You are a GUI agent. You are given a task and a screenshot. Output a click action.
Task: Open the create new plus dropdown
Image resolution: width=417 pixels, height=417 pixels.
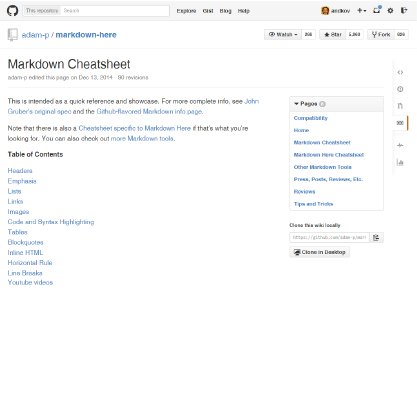tap(362, 11)
